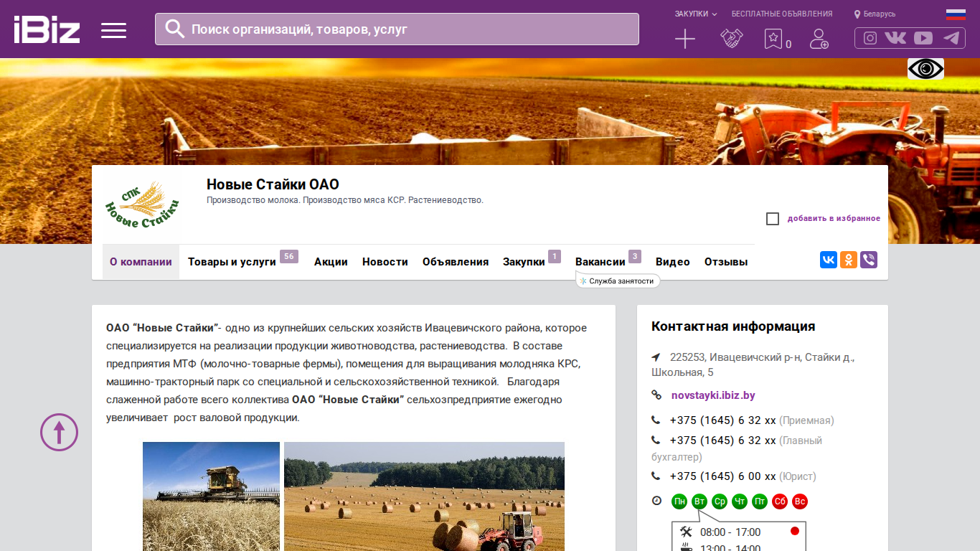
Task: Open YouTube icon in header
Action: pyautogui.click(x=923, y=38)
